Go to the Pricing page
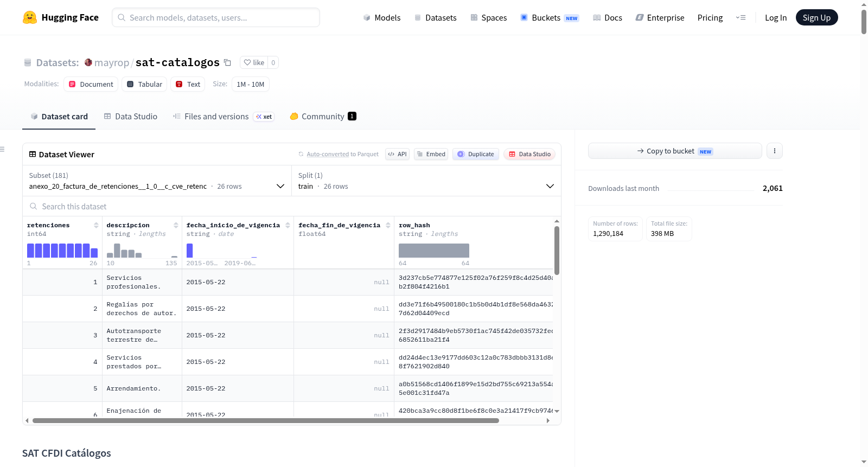Screen dimensions: 868x467 click(x=710, y=17)
